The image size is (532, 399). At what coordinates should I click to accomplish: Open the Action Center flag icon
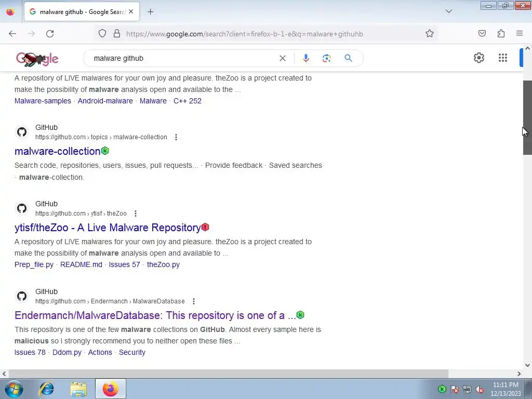[x=455, y=389]
